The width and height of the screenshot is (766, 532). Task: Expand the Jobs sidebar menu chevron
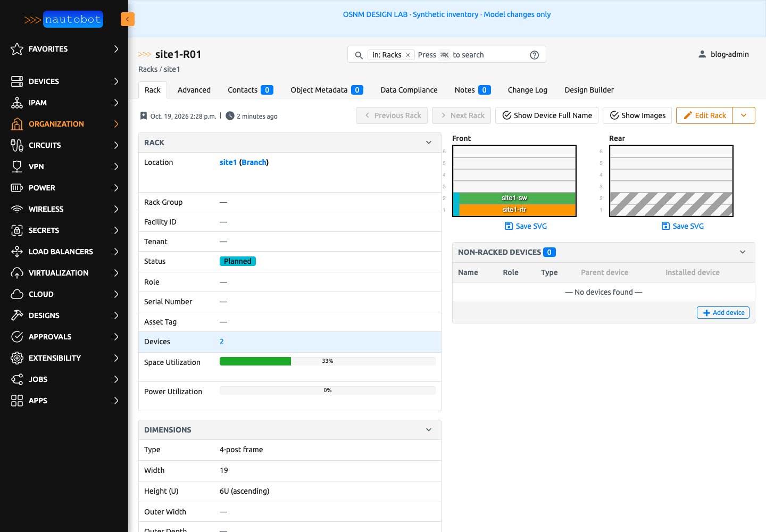point(116,379)
